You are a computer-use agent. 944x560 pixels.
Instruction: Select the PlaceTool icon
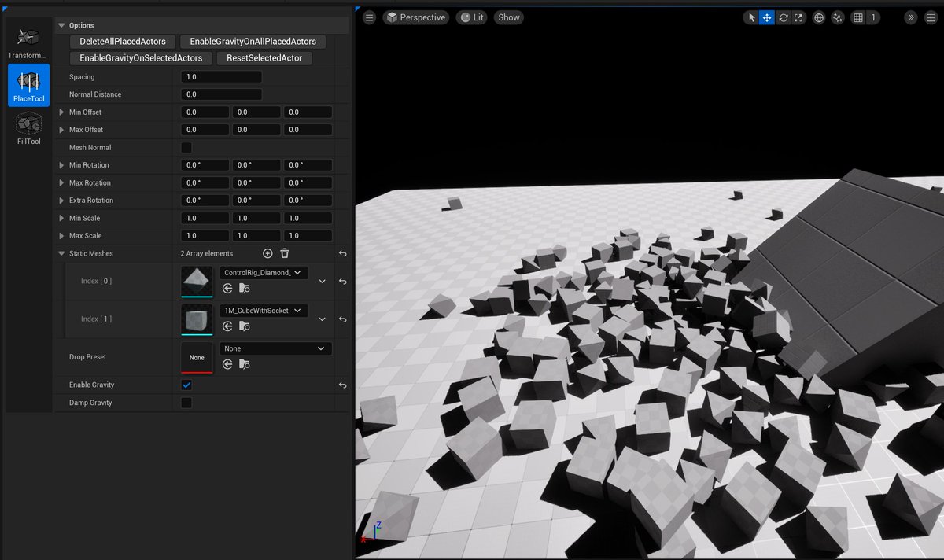click(x=28, y=84)
